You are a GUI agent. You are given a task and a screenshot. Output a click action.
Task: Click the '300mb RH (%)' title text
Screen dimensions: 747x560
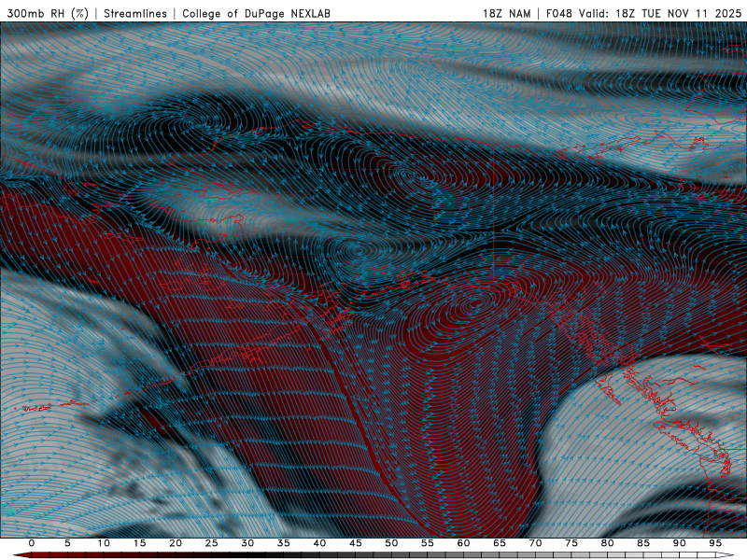48,13
